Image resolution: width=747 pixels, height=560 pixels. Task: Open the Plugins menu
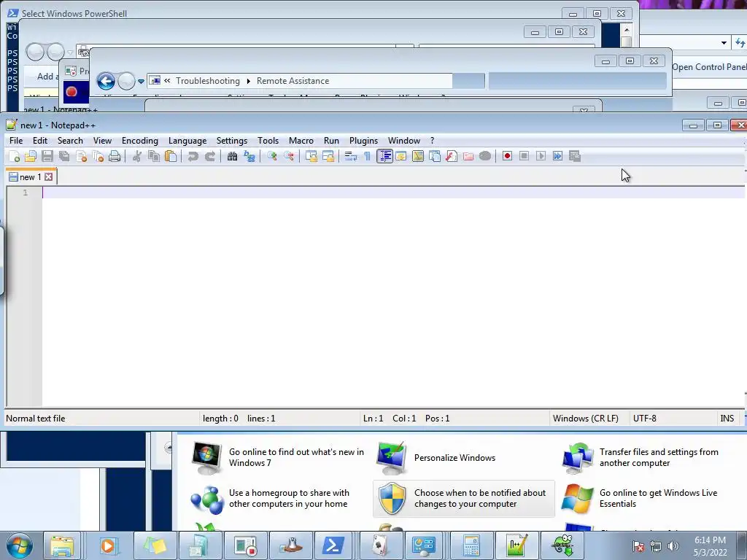363,141
